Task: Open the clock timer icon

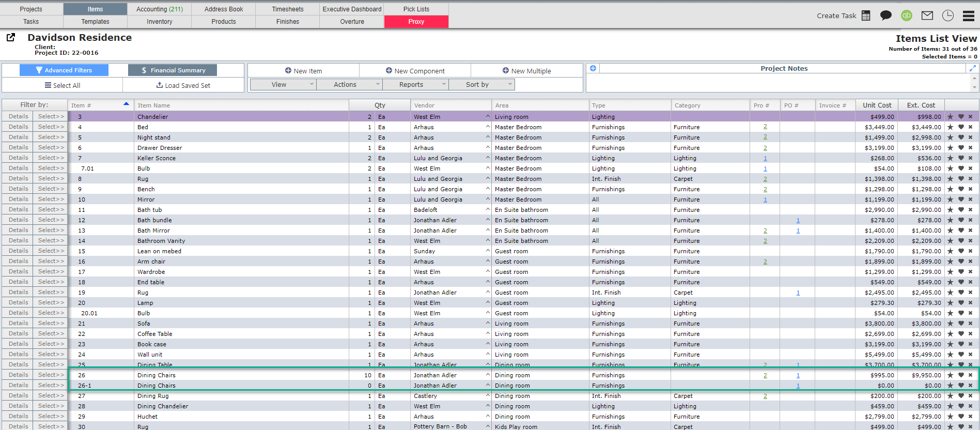Action: click(948, 16)
